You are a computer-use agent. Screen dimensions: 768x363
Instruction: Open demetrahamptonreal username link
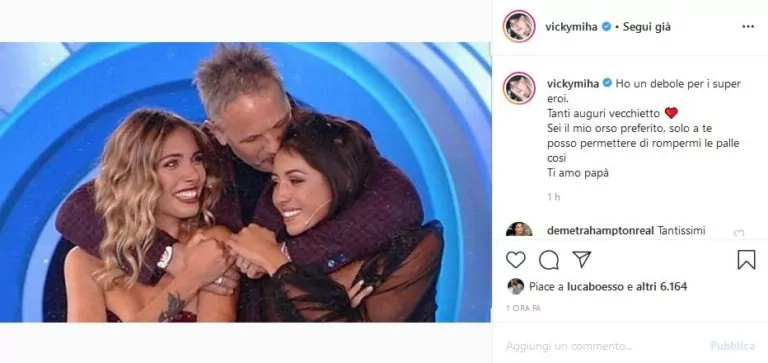600,230
